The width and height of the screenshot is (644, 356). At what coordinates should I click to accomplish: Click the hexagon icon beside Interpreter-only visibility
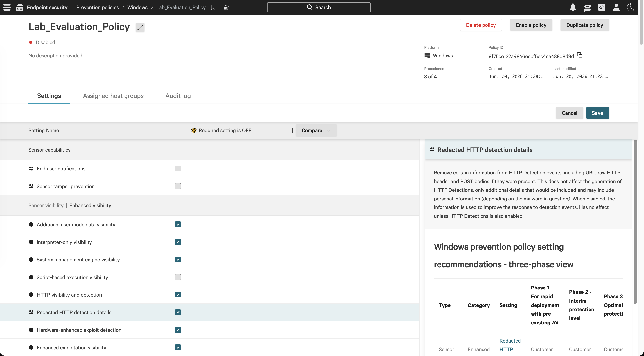(x=31, y=242)
